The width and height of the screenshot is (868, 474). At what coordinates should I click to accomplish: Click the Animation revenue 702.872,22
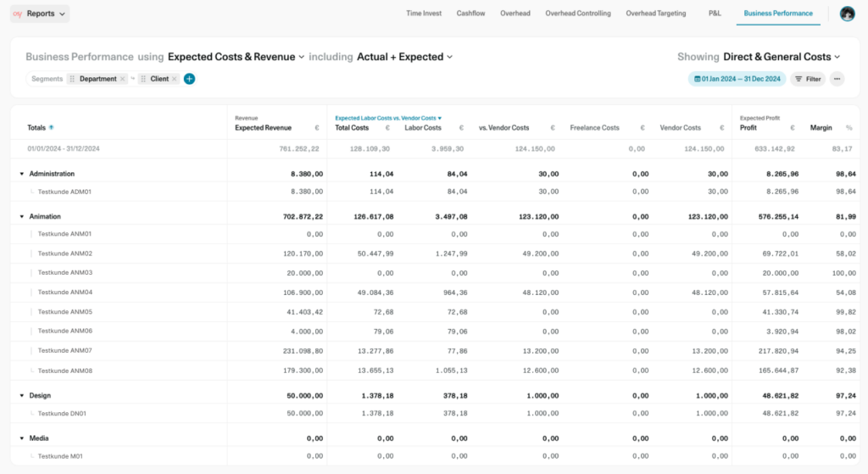pos(303,217)
